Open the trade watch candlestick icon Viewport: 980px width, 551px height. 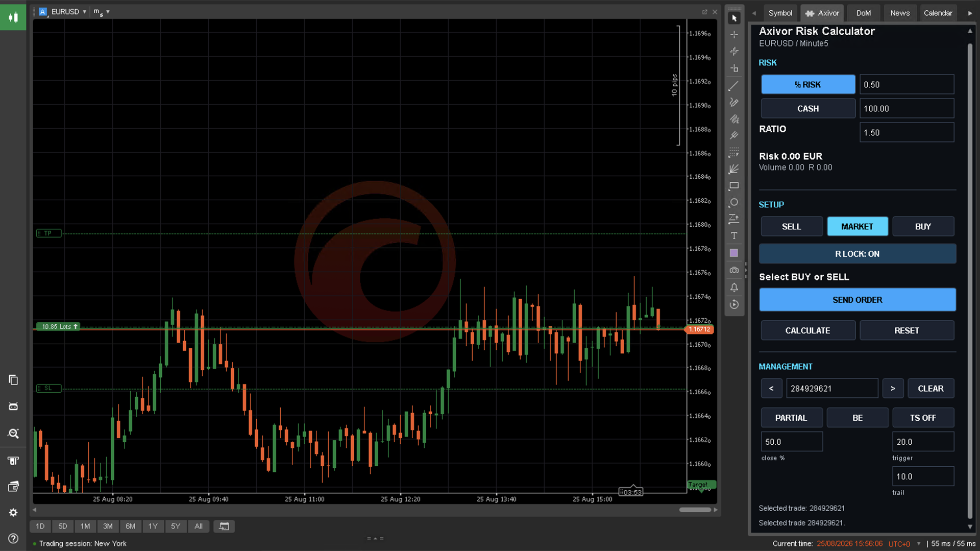pos(13,17)
